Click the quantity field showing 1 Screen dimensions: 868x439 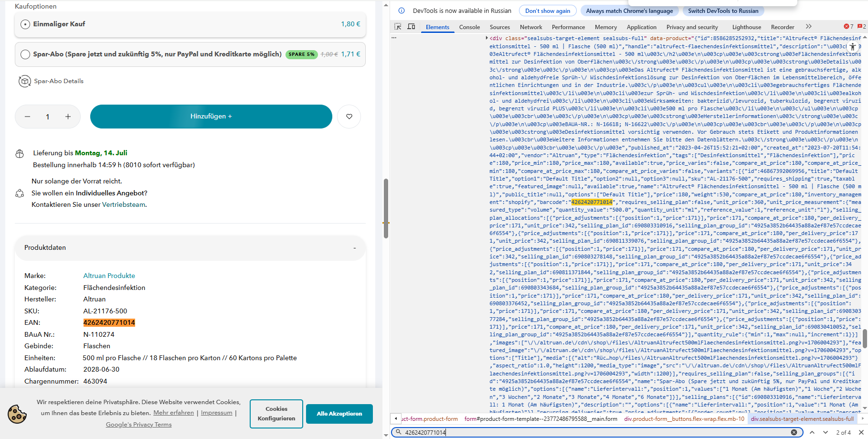pyautogui.click(x=48, y=117)
